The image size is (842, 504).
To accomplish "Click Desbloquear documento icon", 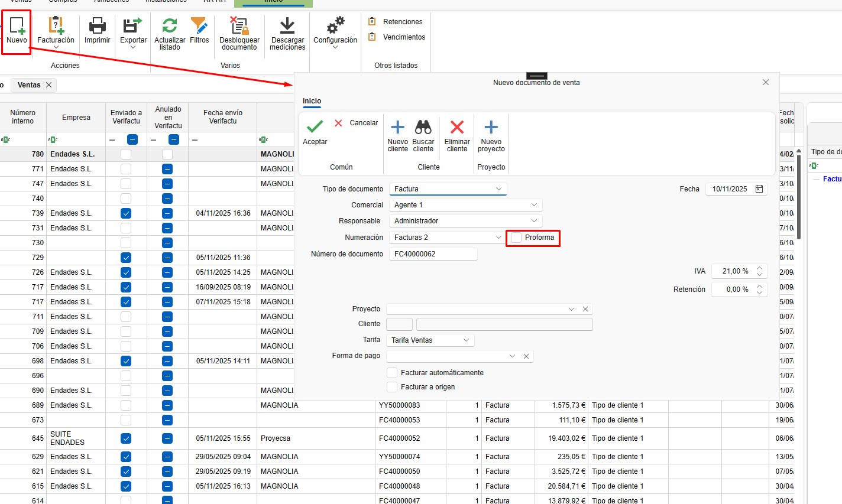I will pos(239,26).
